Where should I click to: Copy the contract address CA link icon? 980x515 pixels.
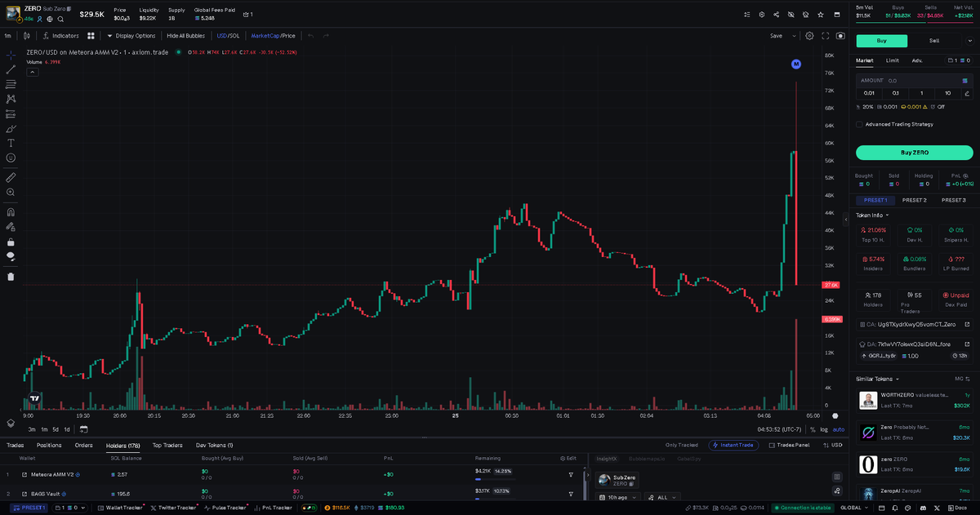coord(967,324)
